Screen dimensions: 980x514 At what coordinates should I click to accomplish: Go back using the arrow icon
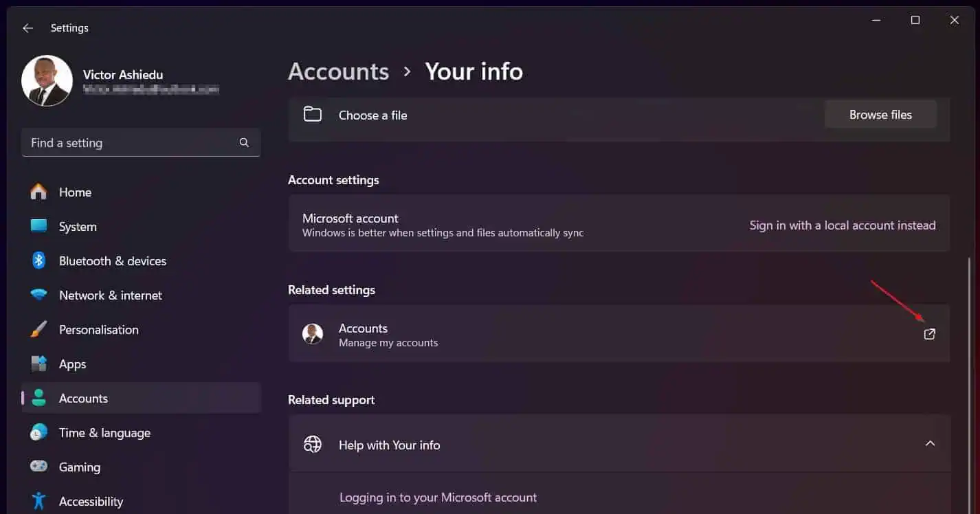tap(27, 28)
